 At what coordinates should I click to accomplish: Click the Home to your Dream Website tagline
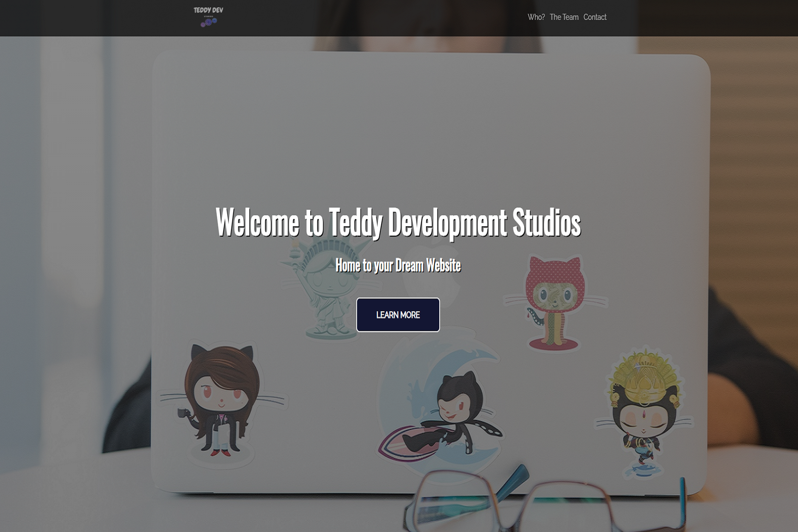tap(398, 265)
